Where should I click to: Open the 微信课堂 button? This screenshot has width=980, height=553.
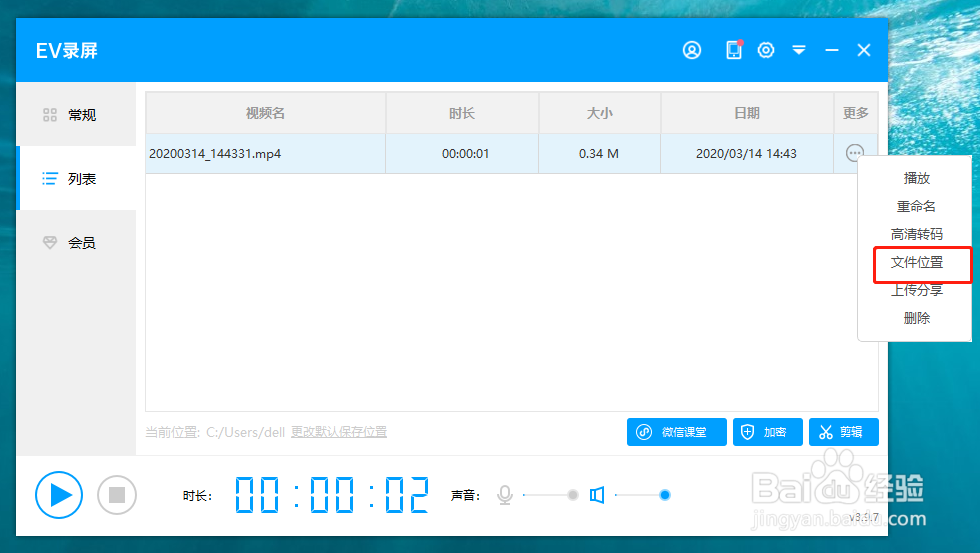(x=677, y=432)
